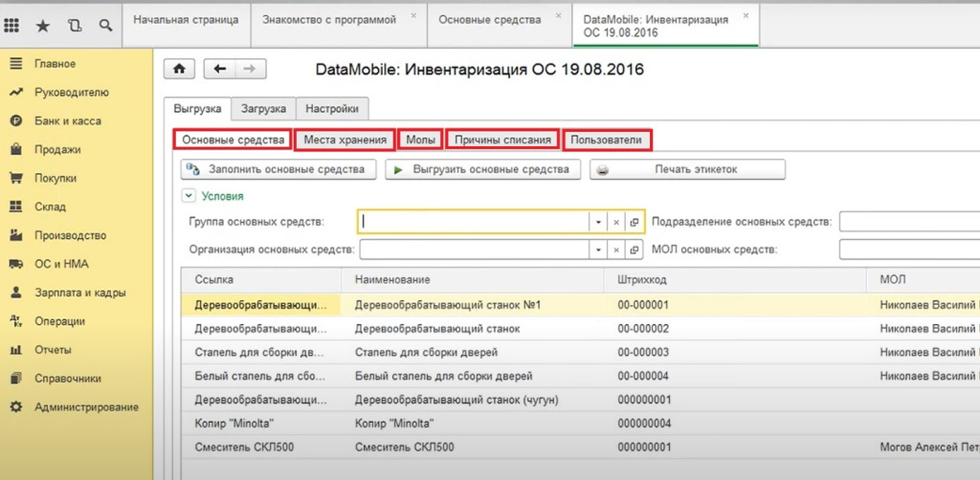Click Выгрузить основные средства button
The width and height of the screenshot is (980, 480).
click(x=482, y=169)
